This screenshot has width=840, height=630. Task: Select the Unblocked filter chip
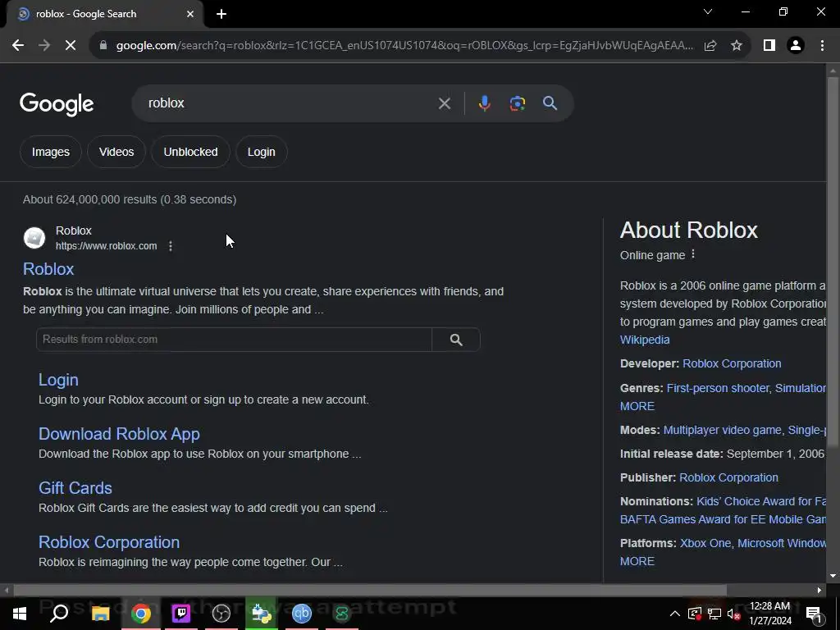190,152
